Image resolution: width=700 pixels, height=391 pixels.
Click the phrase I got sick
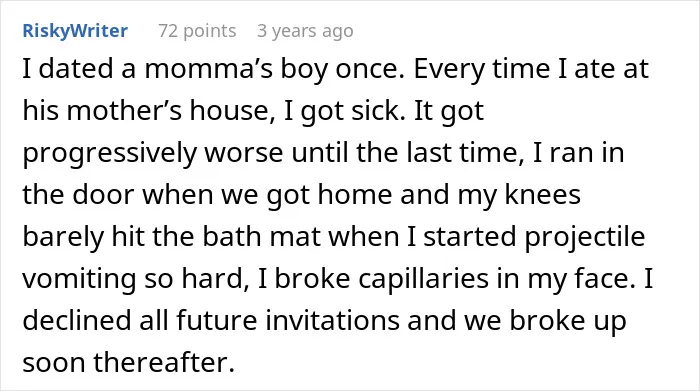pos(343,111)
